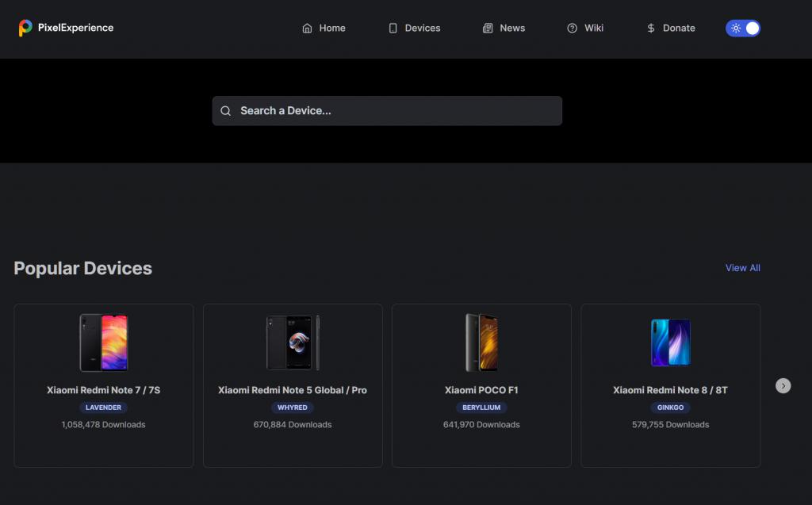812x505 pixels.
Task: Advance the Popular Devices carousel arrow
Action: point(783,386)
